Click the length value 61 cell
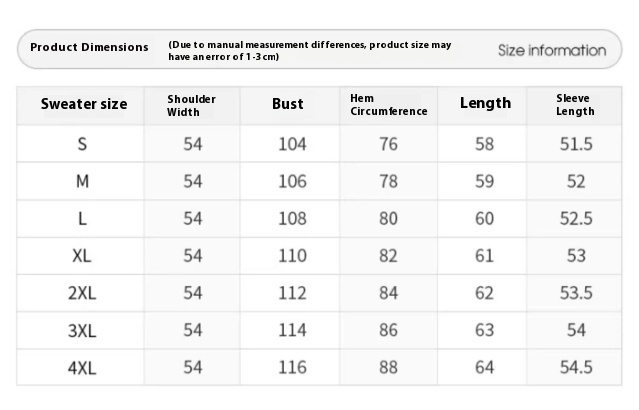This screenshot has width=639, height=410. point(485,256)
